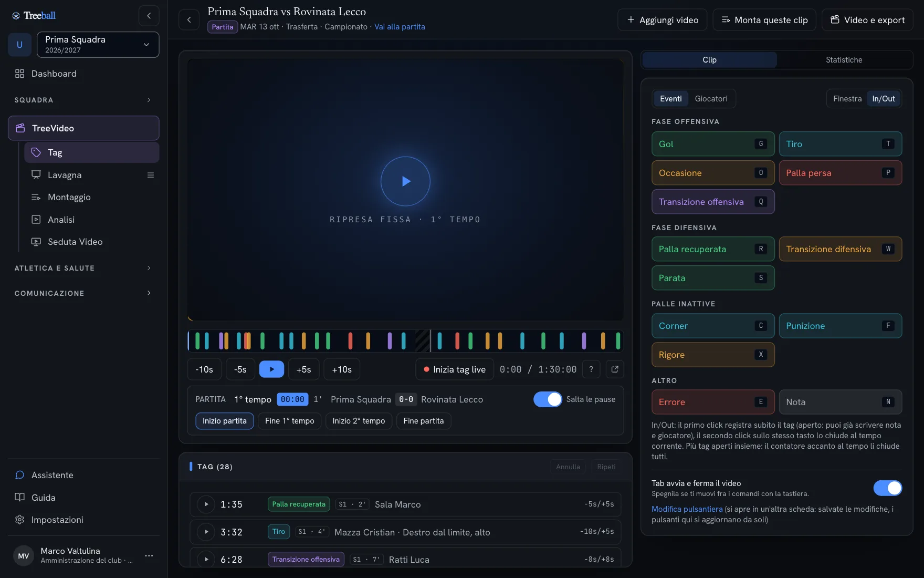Click Aggiungi video button

pos(663,20)
